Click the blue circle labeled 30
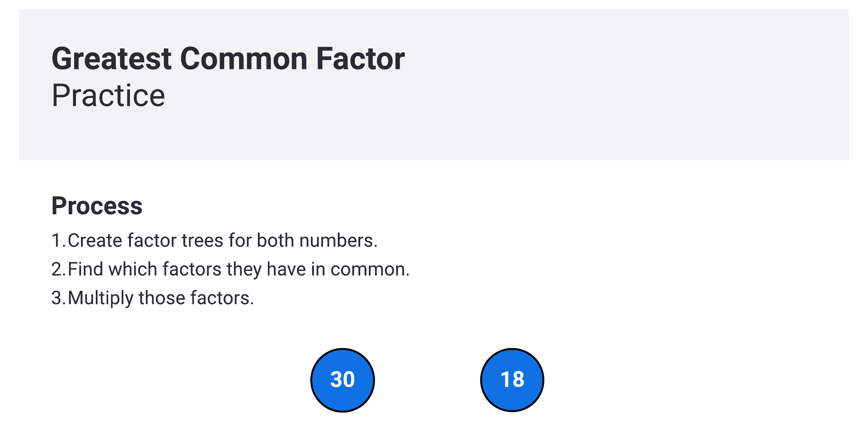 tap(342, 380)
